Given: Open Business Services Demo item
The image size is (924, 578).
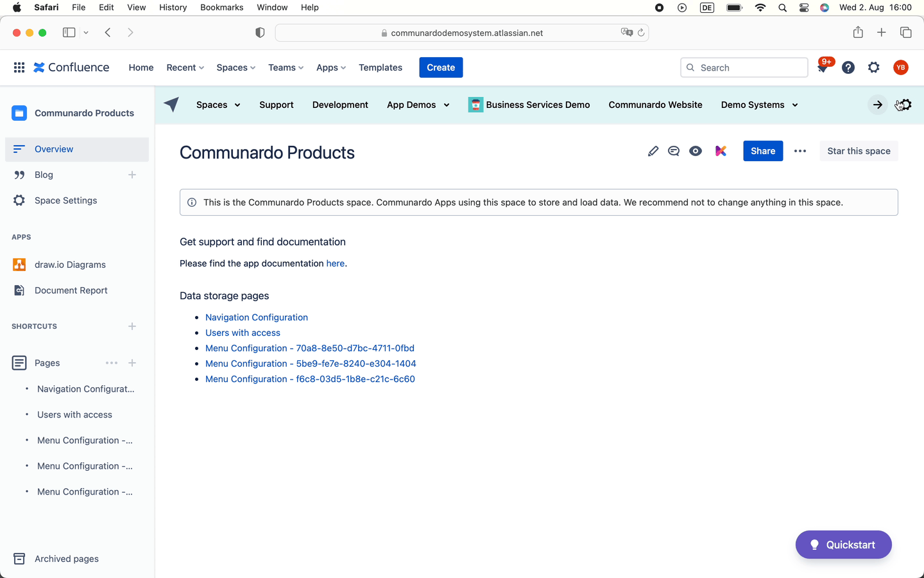Looking at the screenshot, I should pyautogui.click(x=529, y=105).
